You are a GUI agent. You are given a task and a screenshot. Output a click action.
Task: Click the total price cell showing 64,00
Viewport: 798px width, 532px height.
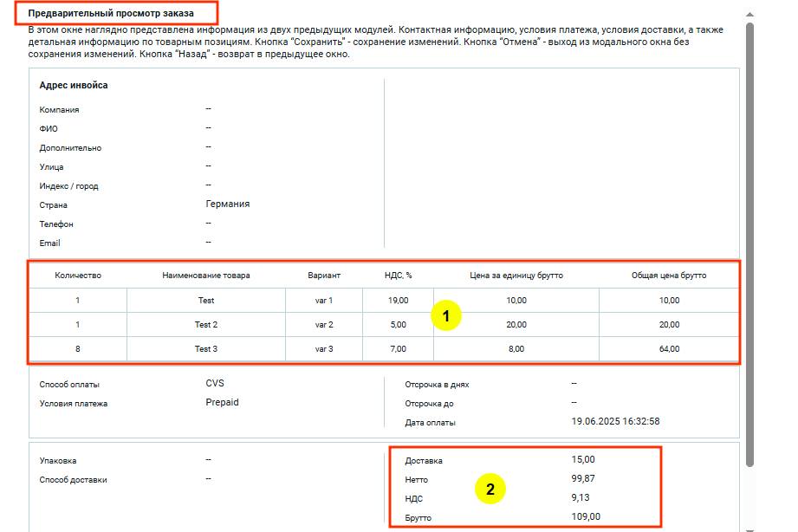668,349
